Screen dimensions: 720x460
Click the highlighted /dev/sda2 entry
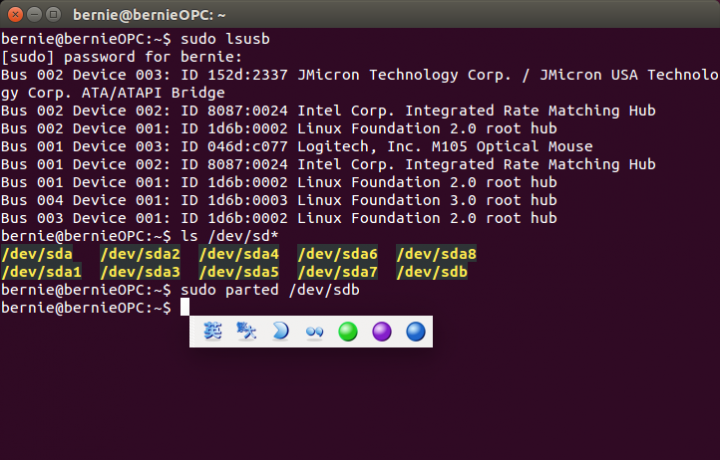click(140, 254)
